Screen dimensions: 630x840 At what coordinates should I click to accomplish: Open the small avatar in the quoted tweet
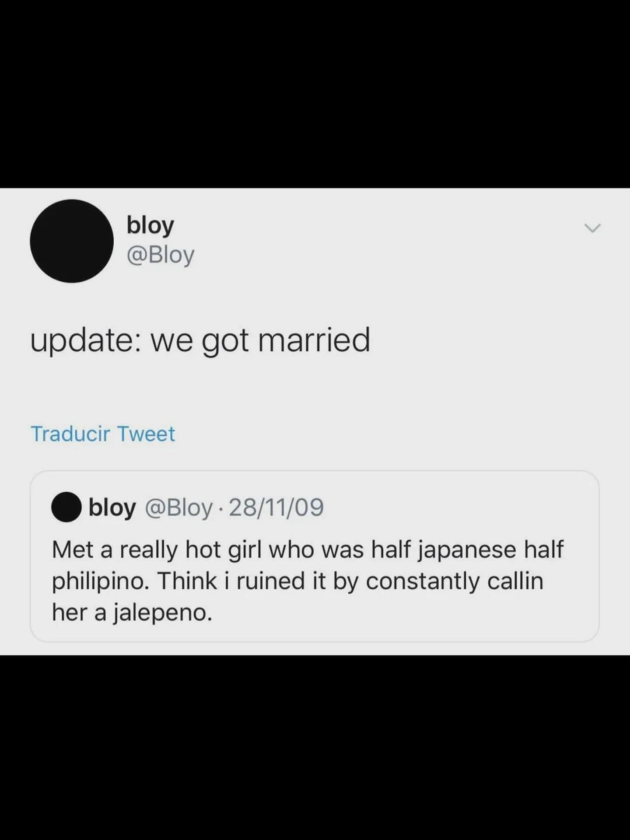click(66, 507)
